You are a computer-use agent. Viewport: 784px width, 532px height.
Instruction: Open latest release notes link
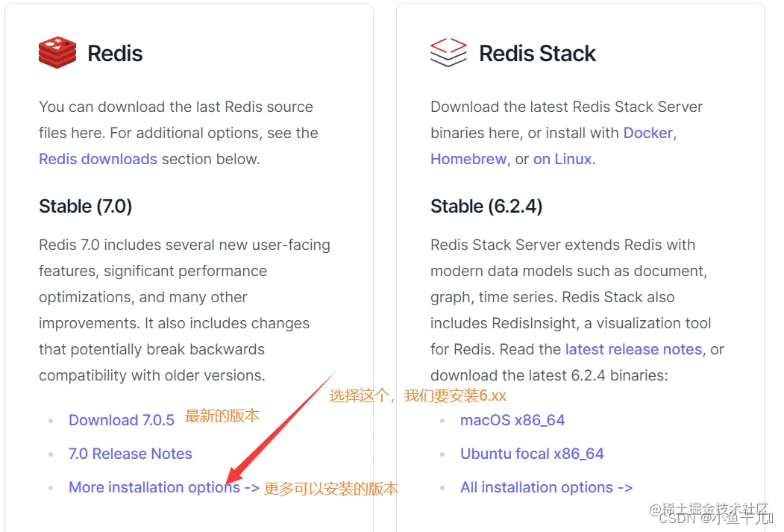(x=633, y=349)
